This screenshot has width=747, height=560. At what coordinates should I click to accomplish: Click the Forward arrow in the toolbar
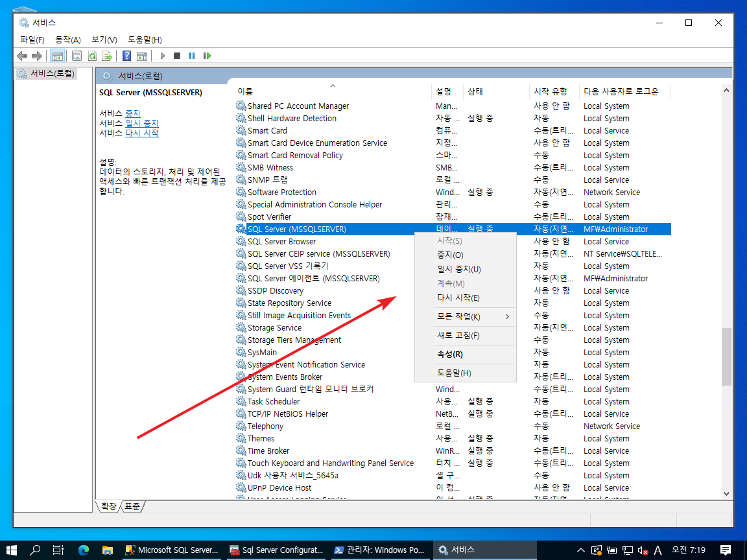[37, 56]
